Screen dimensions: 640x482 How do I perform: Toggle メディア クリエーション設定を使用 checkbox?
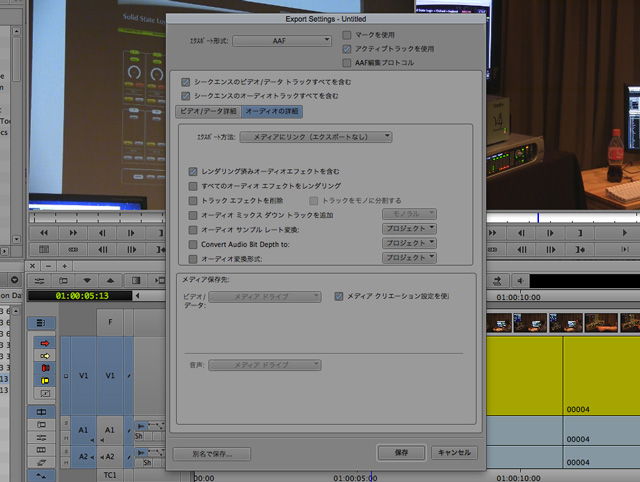[338, 296]
